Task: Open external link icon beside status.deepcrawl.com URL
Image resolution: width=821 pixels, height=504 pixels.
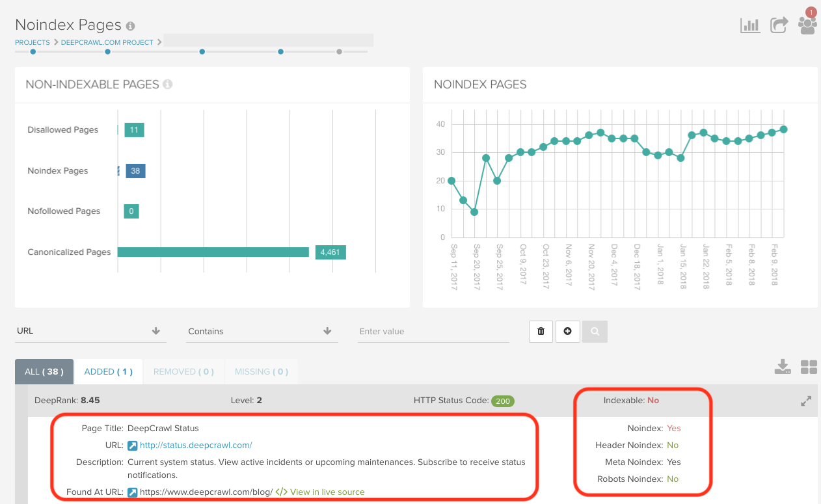Action: point(132,445)
